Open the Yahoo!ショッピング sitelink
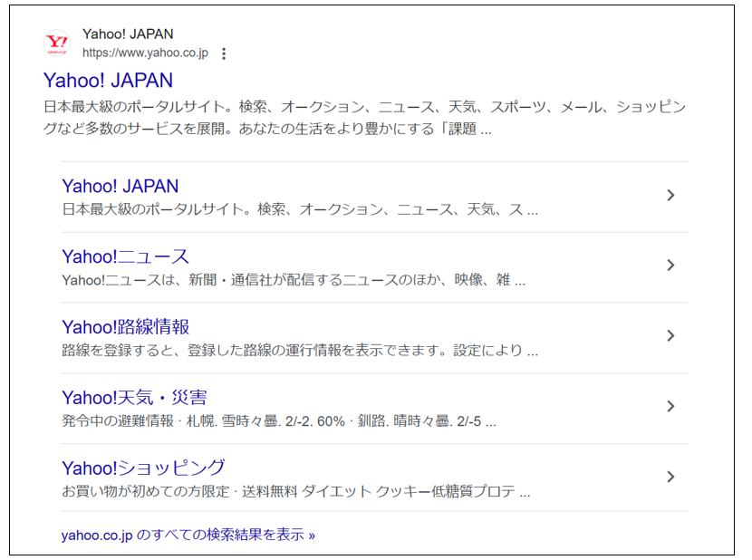The width and height of the screenshot is (752, 560). pyautogui.click(x=143, y=468)
